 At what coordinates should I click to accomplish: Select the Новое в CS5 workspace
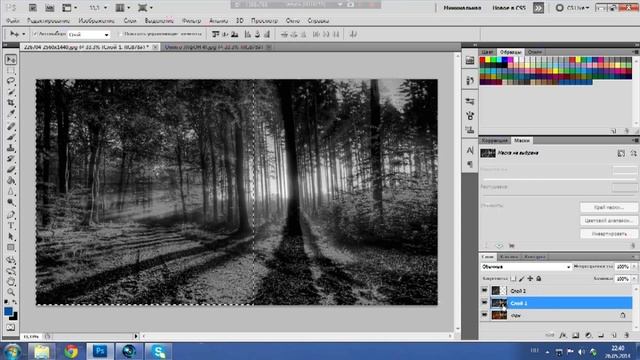[509, 8]
